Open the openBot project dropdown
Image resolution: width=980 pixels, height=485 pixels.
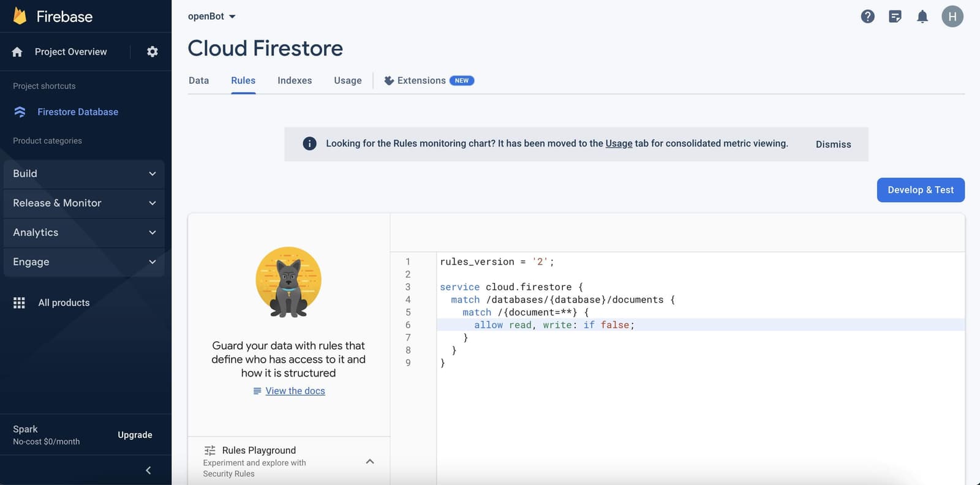click(212, 17)
